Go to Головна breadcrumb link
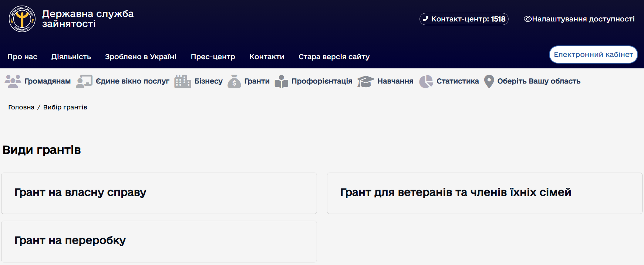This screenshot has width=644, height=265. coord(21,107)
